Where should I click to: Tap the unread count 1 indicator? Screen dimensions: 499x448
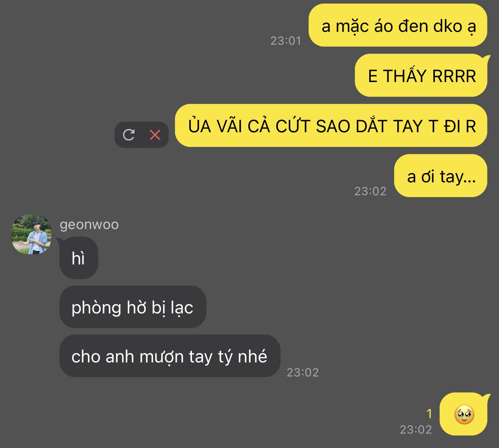click(429, 414)
